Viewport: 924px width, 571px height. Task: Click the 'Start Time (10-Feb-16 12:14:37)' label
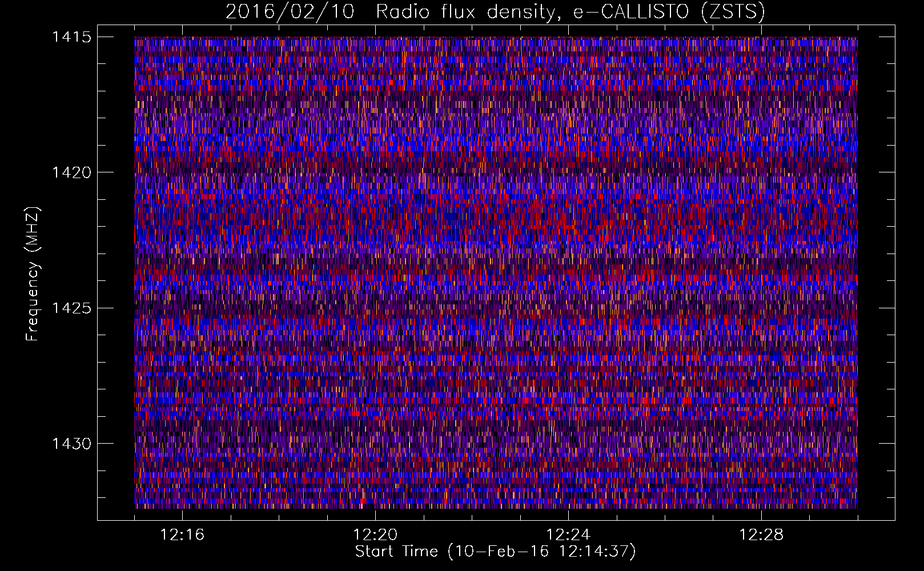pos(495,552)
